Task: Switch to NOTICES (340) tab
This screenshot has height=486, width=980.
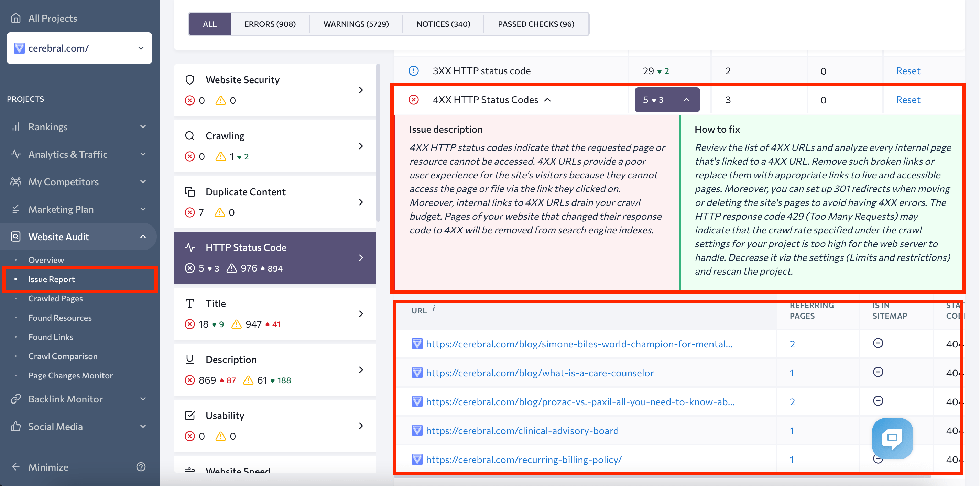Action: click(443, 24)
